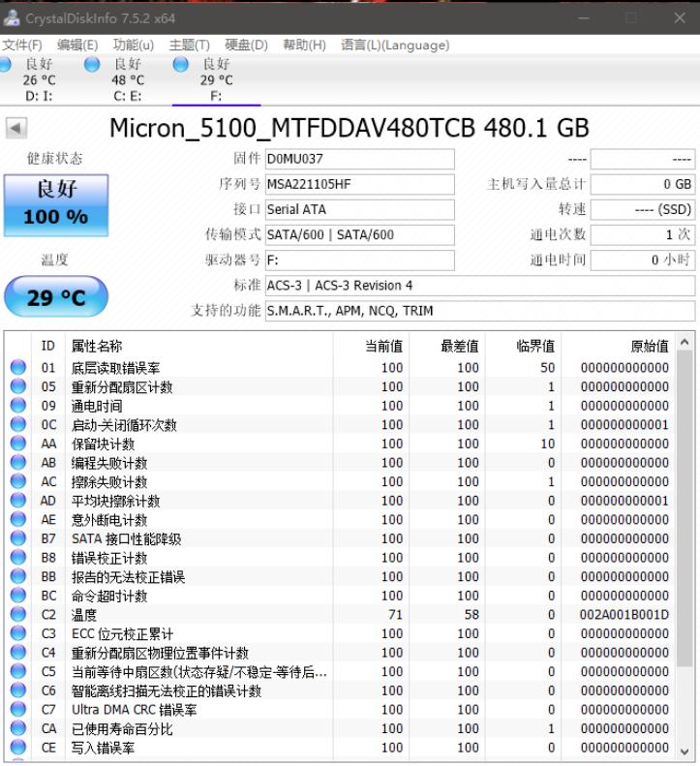Click the status orb of row B7 SATA 接口性能降级

(18, 538)
